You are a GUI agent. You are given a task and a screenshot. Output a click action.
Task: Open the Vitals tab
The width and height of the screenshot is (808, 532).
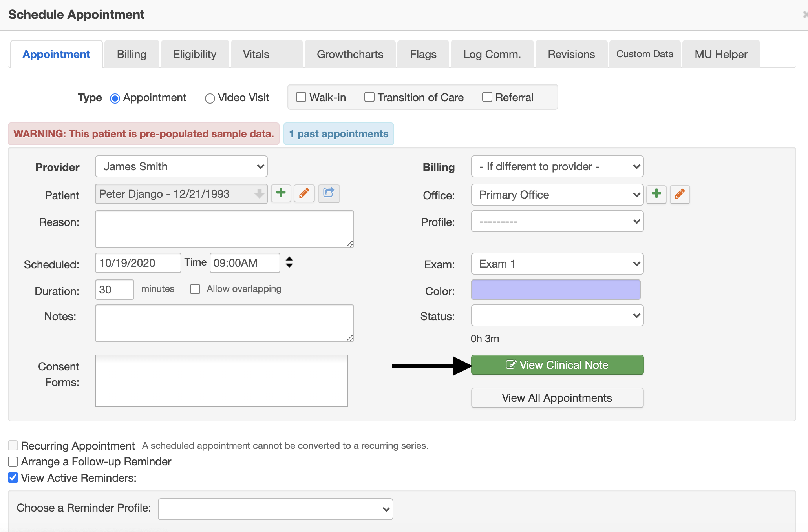[267, 54]
